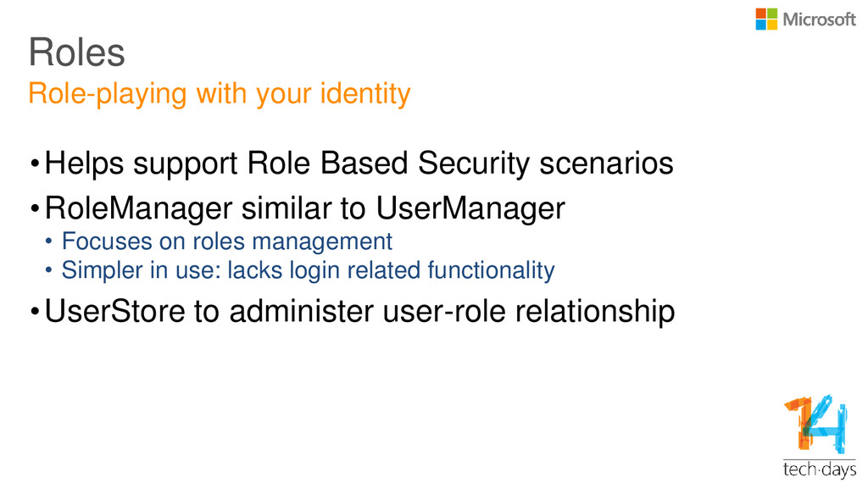This screenshot has width=868, height=488.
Task: Select the "Roles" slide title
Action: coord(77,53)
